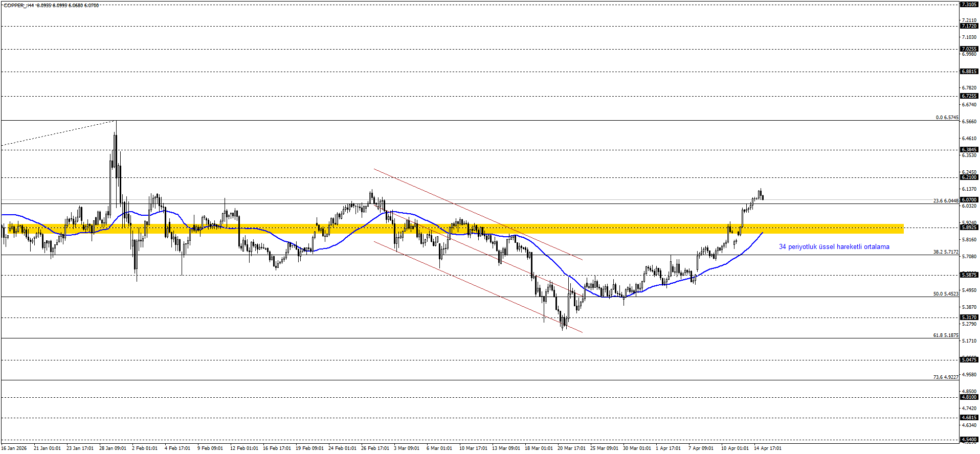Select the 4.8100 price level tag

click(x=969, y=397)
